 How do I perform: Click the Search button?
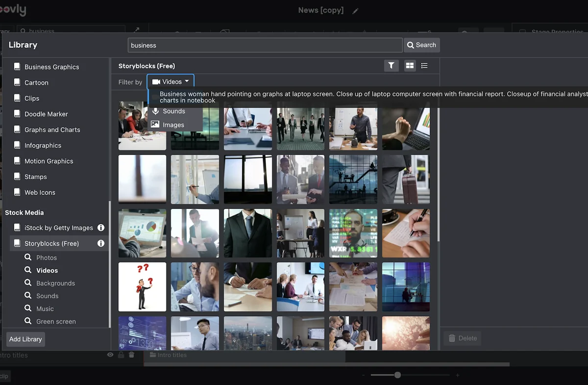[421, 45]
